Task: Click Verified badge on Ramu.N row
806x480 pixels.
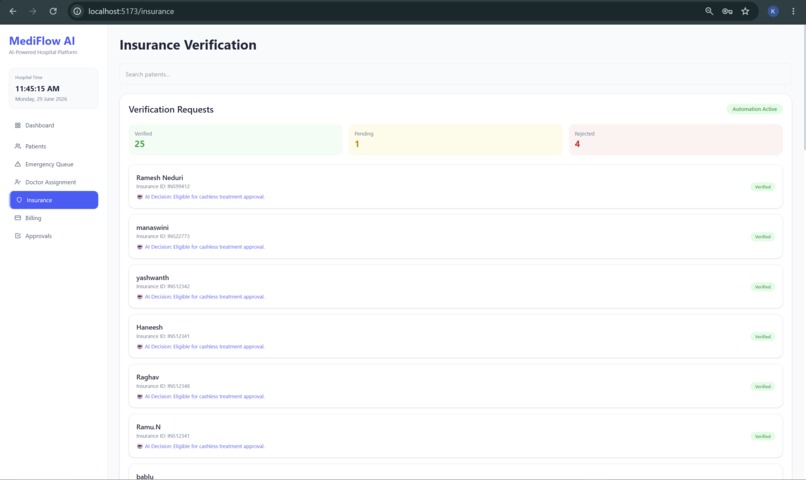Action: 763,436
